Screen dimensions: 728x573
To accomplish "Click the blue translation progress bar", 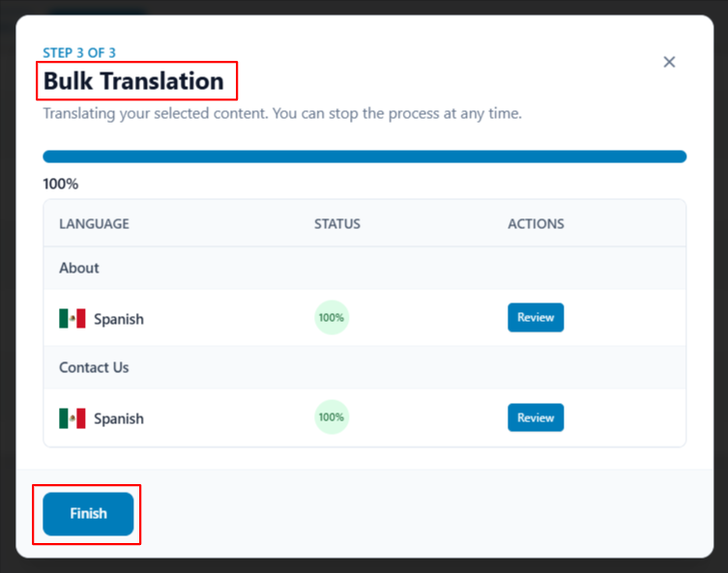I will point(364,157).
